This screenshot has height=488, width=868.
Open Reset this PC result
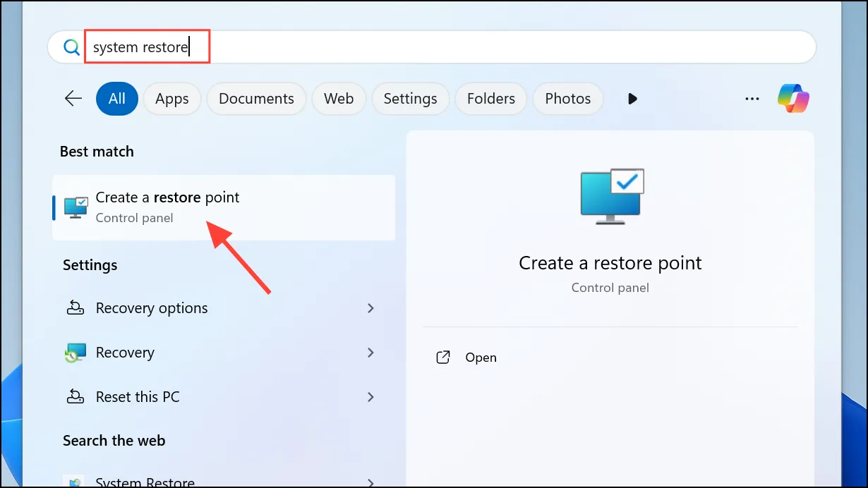point(222,397)
